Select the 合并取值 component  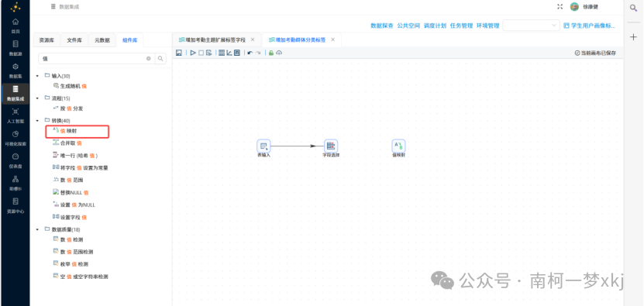click(x=67, y=143)
